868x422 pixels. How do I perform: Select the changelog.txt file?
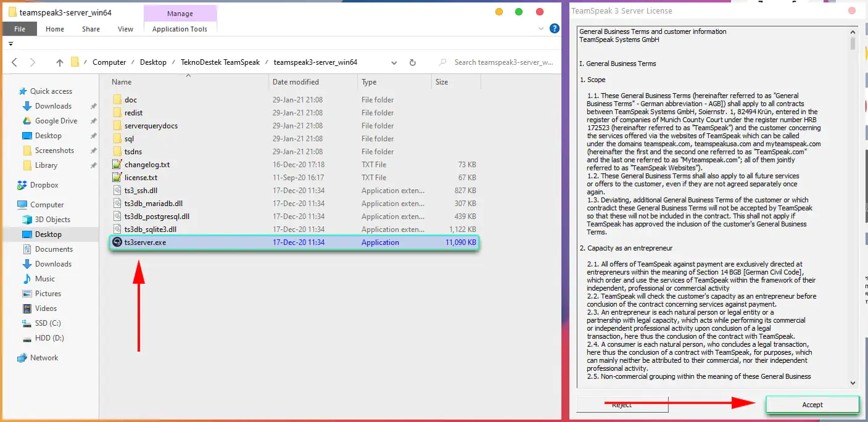[147, 165]
